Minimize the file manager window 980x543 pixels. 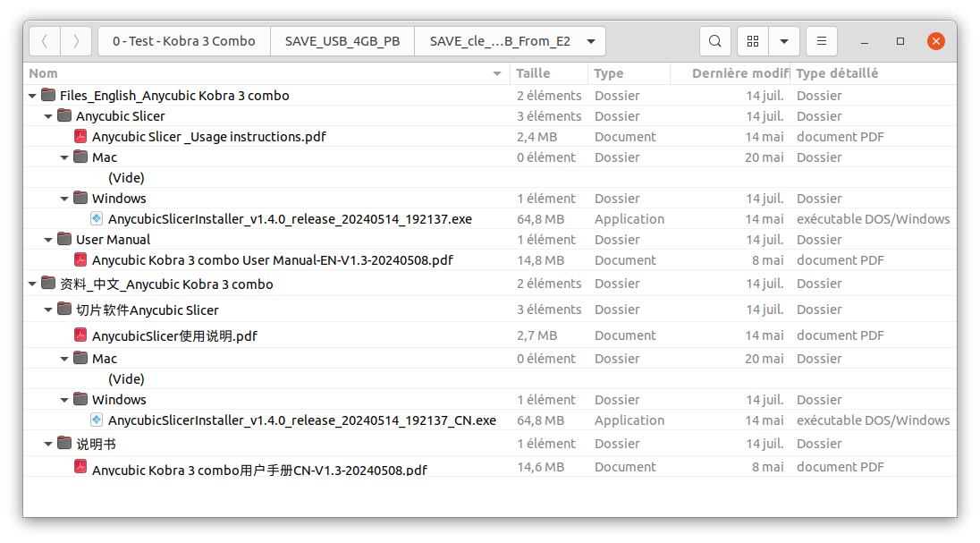865,41
